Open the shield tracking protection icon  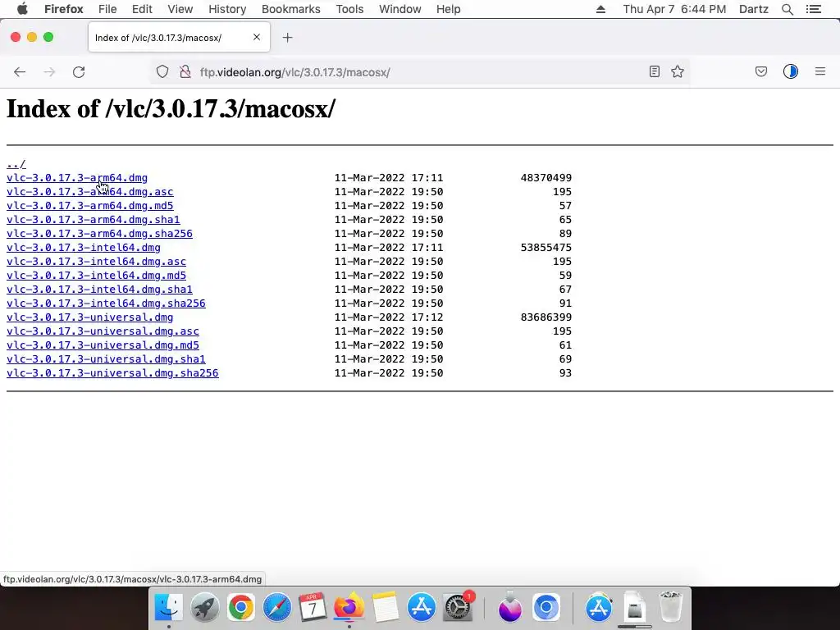coord(162,72)
